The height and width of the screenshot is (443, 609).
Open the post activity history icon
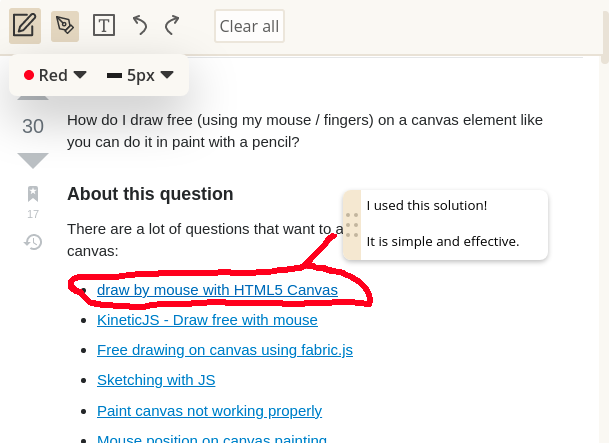[x=33, y=242]
